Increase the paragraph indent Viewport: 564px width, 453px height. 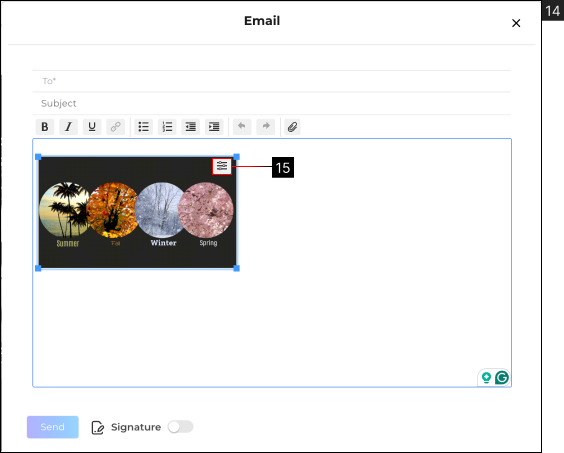[x=214, y=127]
